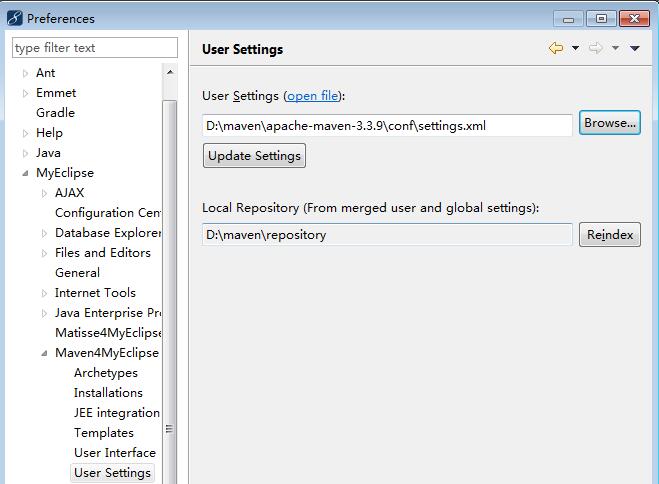
Task: Select Maven4MyEclipse tree item
Action: tap(107, 353)
